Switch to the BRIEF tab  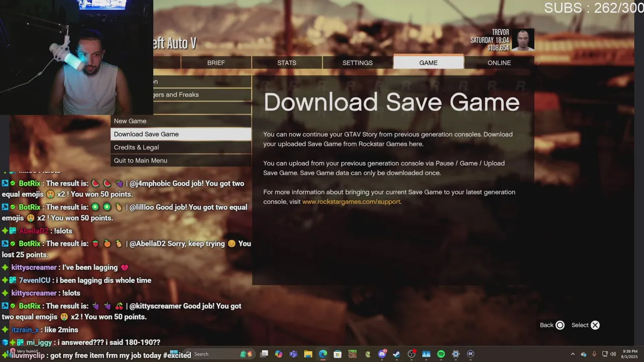coord(216,63)
